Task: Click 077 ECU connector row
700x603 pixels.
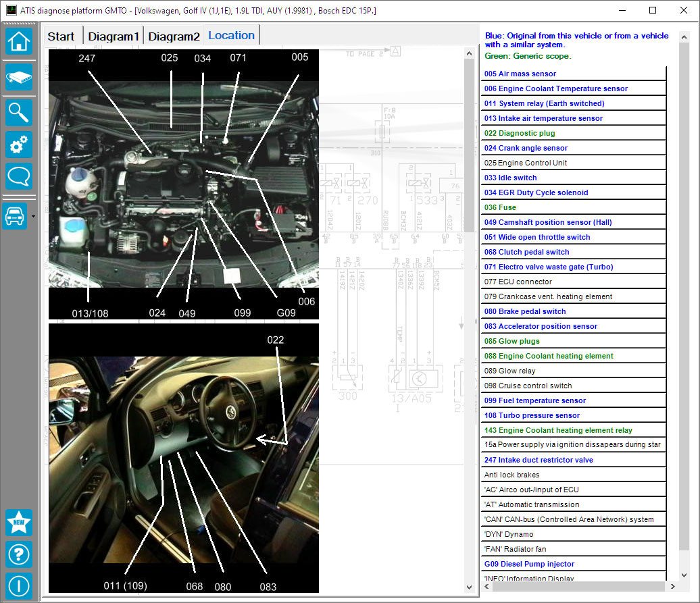Action: (x=573, y=282)
